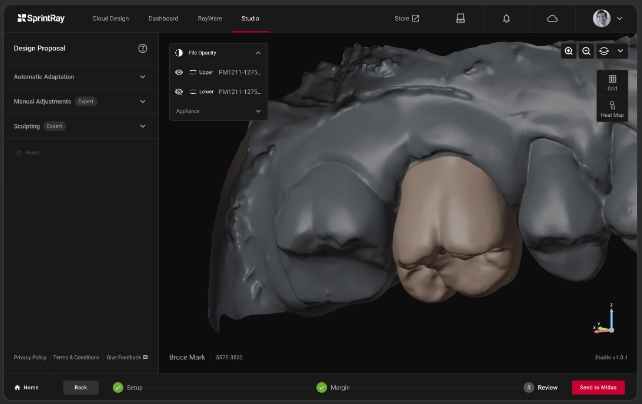Expand the Appliance dropdown

coord(258,111)
